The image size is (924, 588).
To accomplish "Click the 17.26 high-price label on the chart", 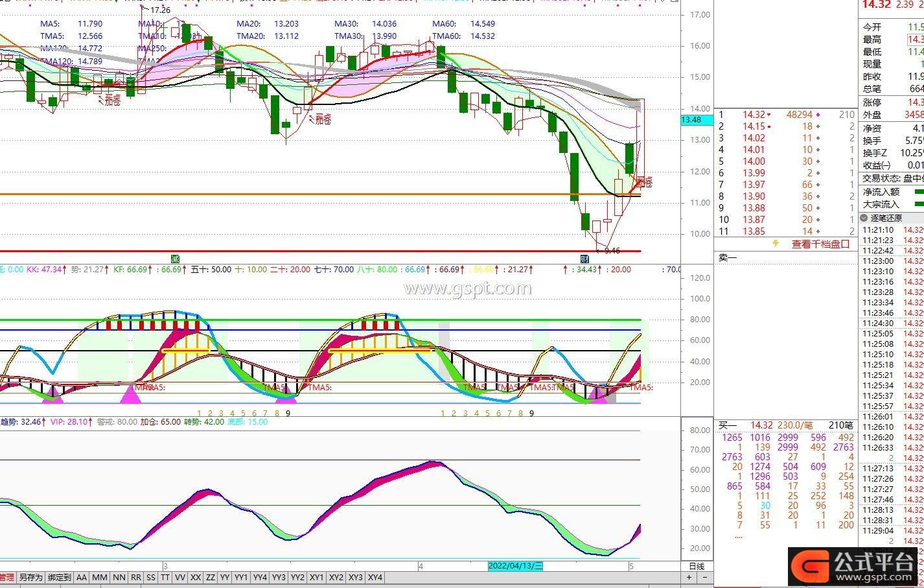I will coord(160,10).
